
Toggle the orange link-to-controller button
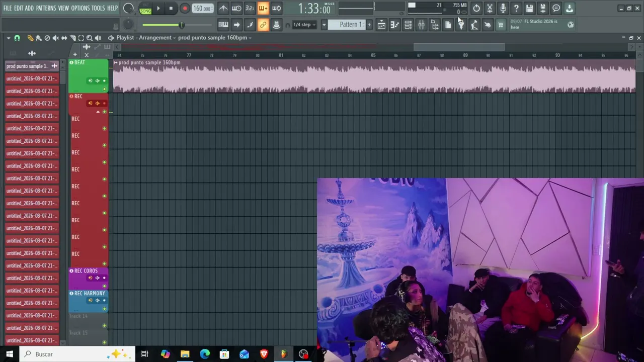[x=263, y=25]
